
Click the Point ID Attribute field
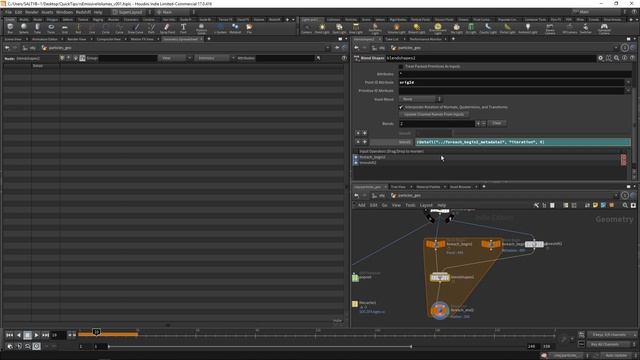pyautogui.click(x=511, y=82)
